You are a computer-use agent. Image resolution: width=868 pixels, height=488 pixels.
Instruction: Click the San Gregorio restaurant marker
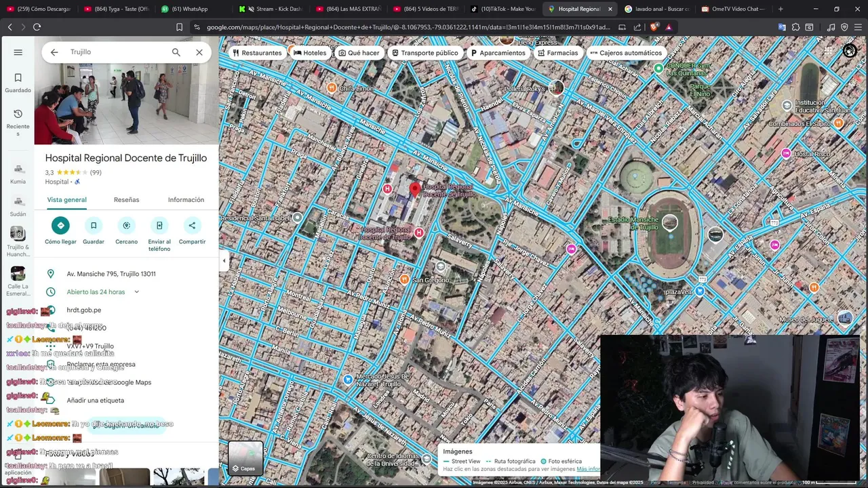(405, 280)
